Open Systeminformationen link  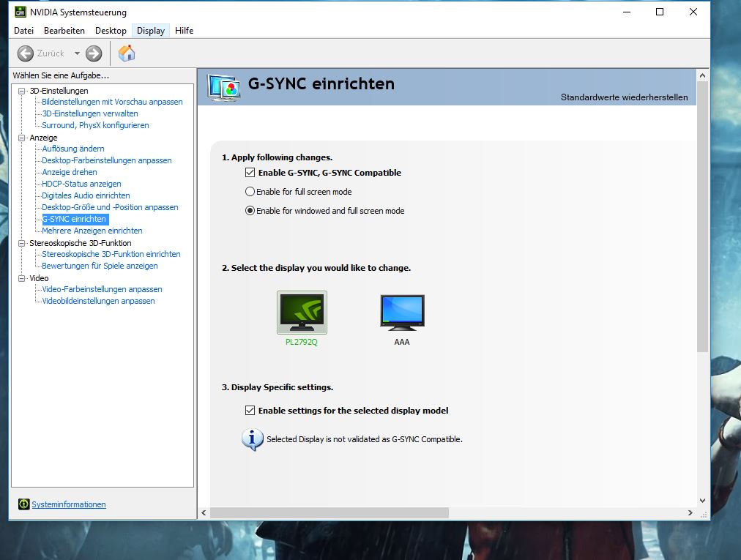69,504
